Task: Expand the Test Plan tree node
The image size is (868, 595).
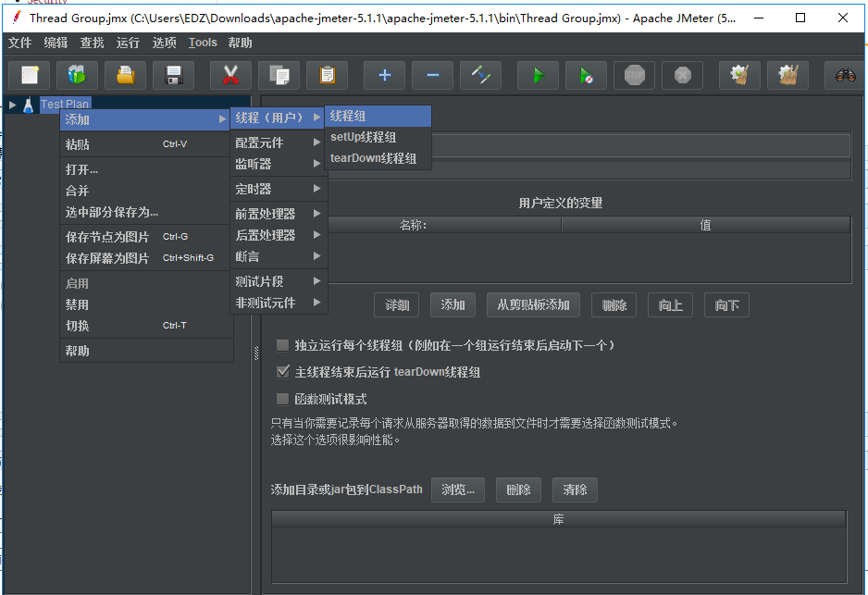Action: [x=12, y=105]
